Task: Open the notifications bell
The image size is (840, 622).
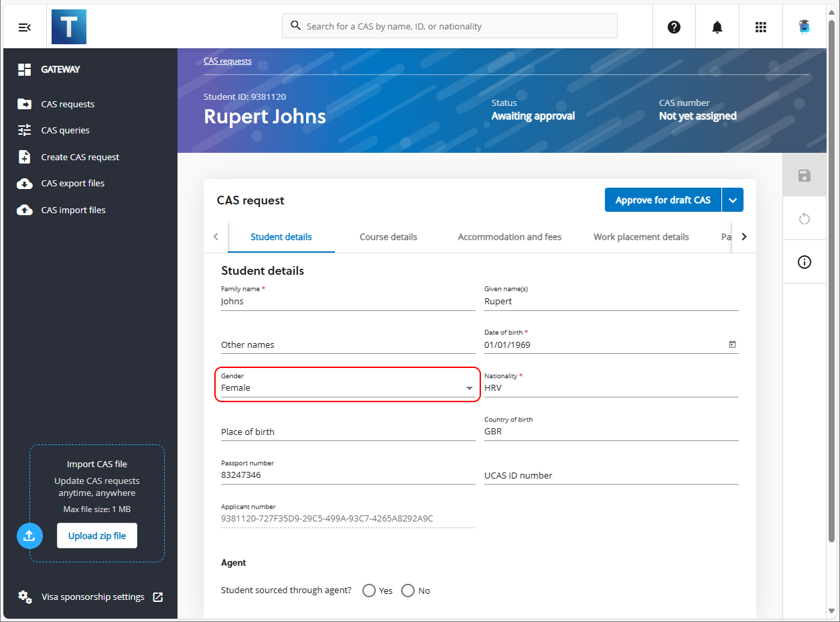Action: click(717, 27)
